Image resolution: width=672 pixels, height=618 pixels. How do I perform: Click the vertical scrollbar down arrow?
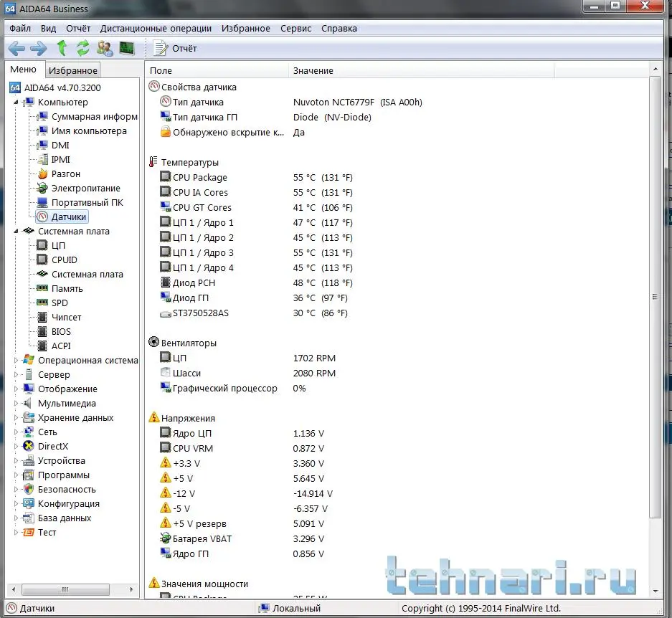pyautogui.click(x=656, y=591)
